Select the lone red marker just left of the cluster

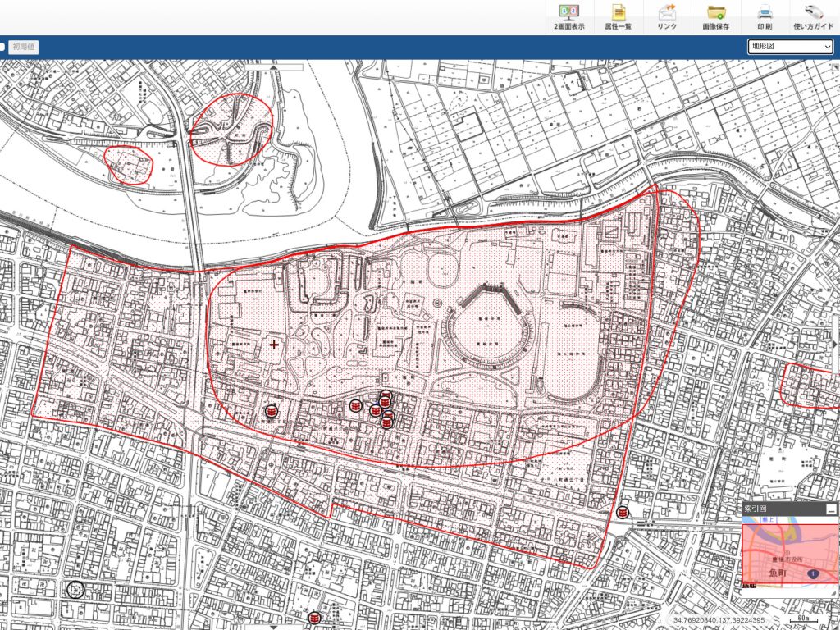click(x=356, y=405)
